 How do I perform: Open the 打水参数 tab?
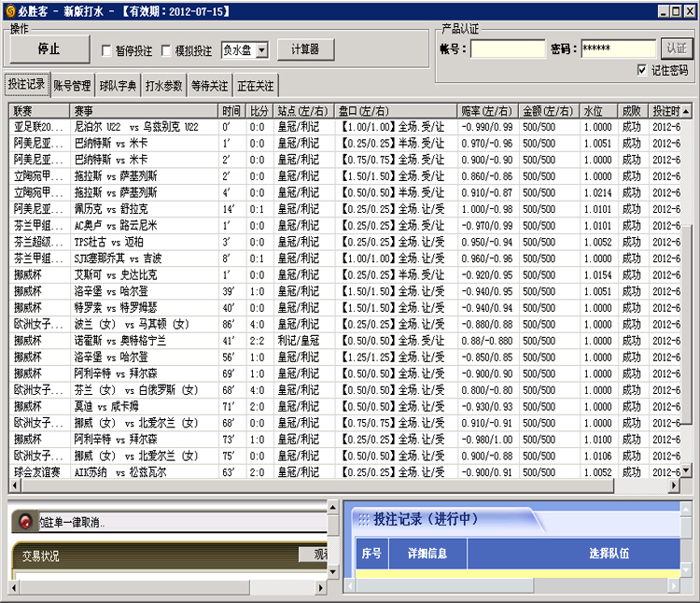click(x=164, y=86)
